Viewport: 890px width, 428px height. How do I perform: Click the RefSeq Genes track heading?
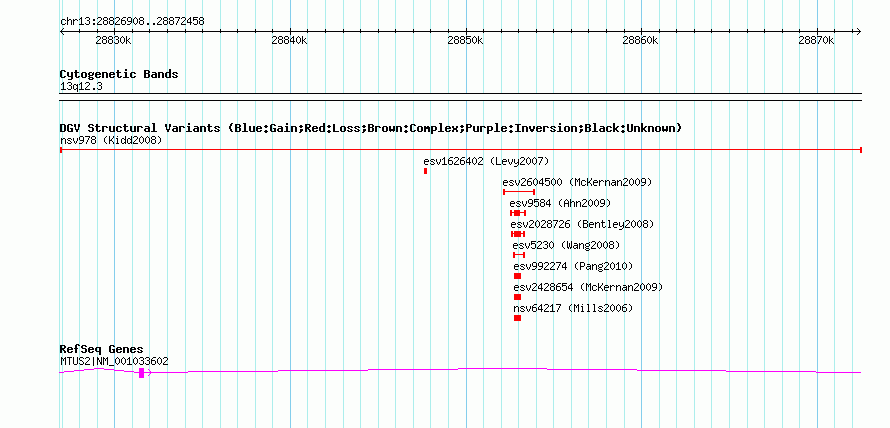pyautogui.click(x=102, y=349)
